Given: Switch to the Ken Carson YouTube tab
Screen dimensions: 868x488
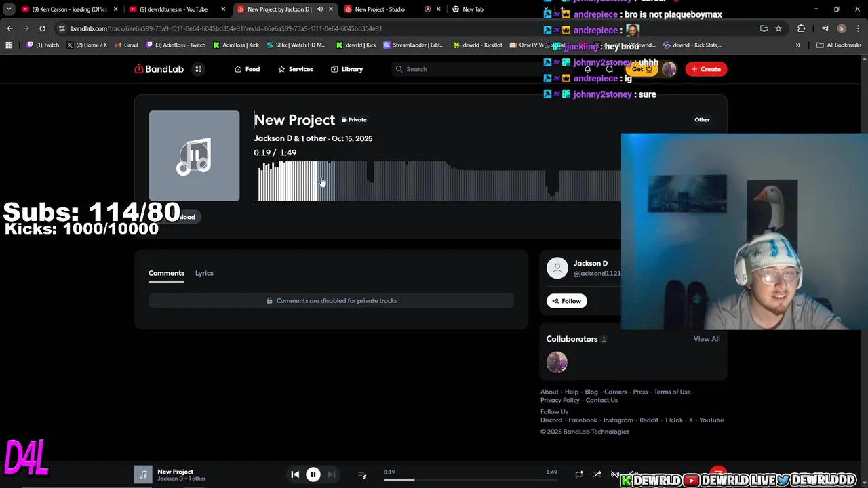Looking at the screenshot, I should pos(71,9).
